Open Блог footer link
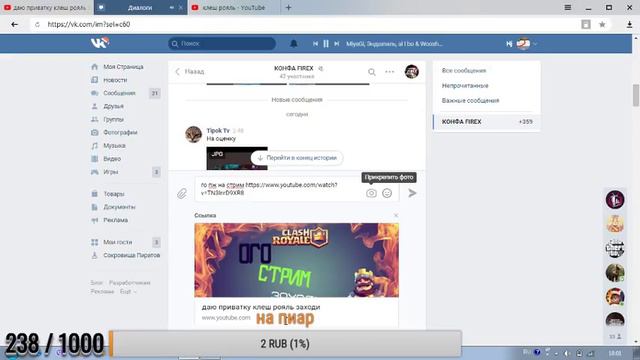This screenshot has height=360, width=640. click(96, 282)
